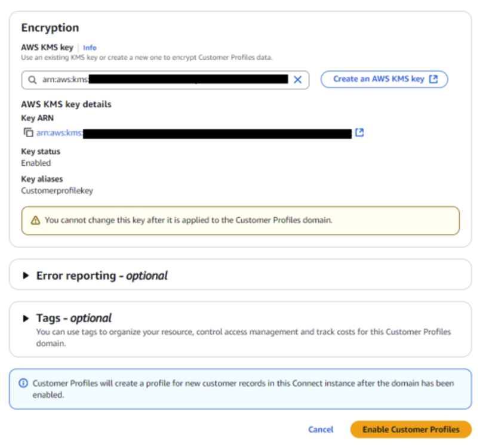Click the search magnifier icon in key field

click(x=32, y=80)
